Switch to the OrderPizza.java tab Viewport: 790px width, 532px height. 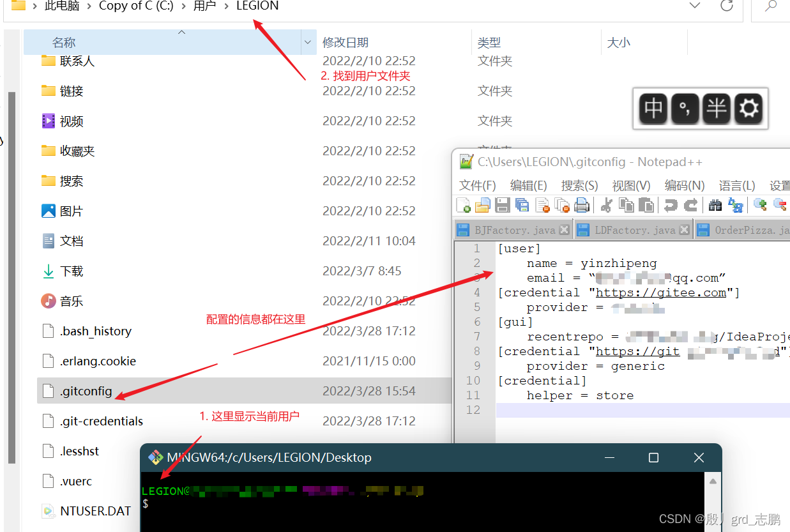742,230
